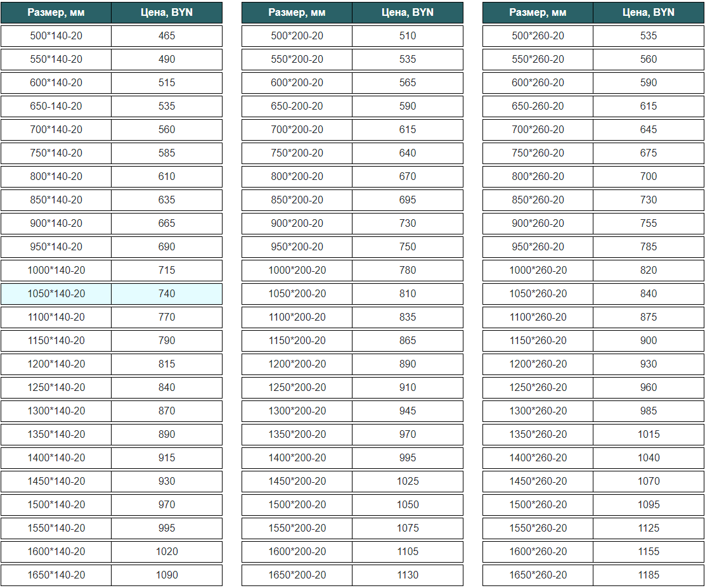Select the price 1095 cell

[649, 505]
